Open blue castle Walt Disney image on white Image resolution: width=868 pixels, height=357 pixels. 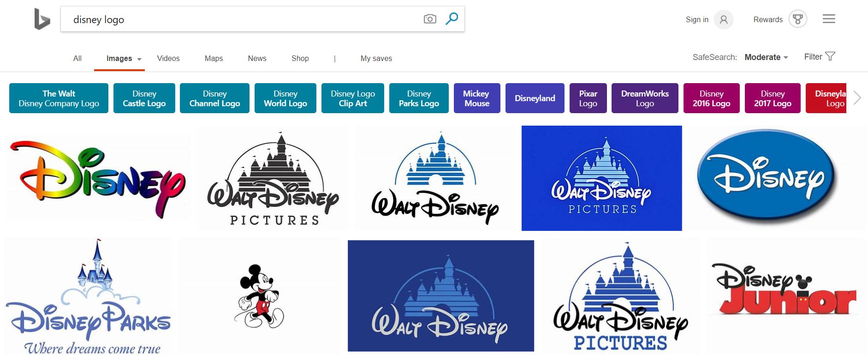[435, 178]
